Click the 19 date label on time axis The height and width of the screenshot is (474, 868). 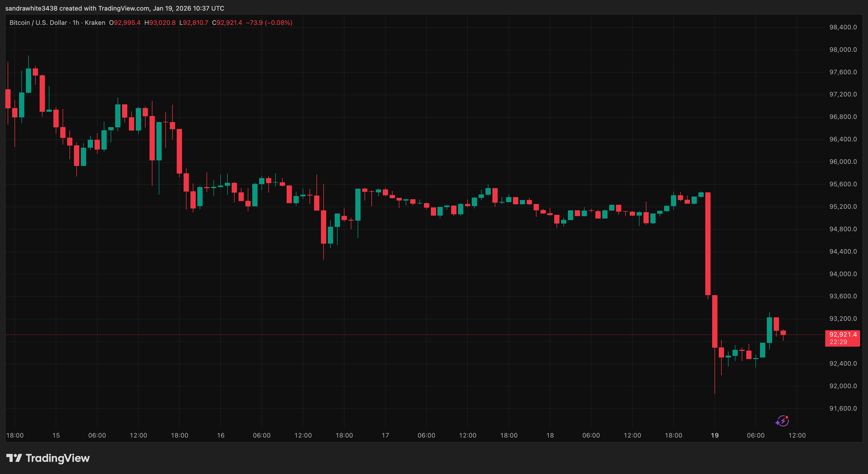tap(715, 435)
